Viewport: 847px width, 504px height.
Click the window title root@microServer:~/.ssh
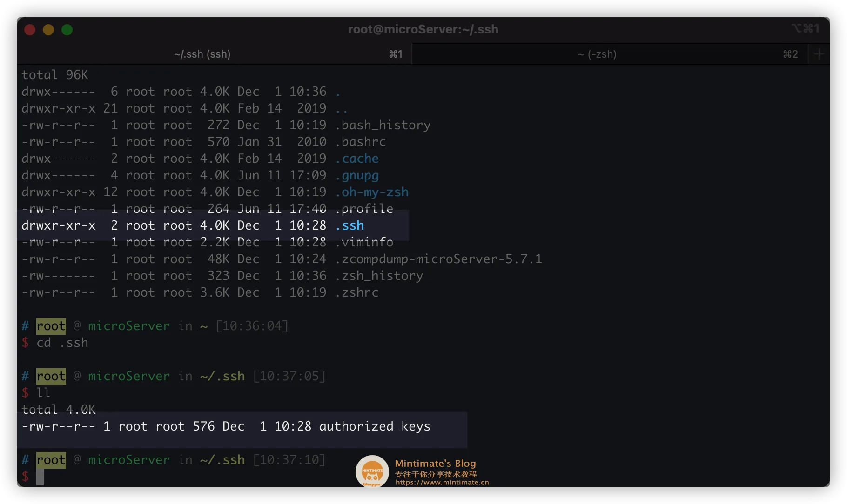pos(423,29)
